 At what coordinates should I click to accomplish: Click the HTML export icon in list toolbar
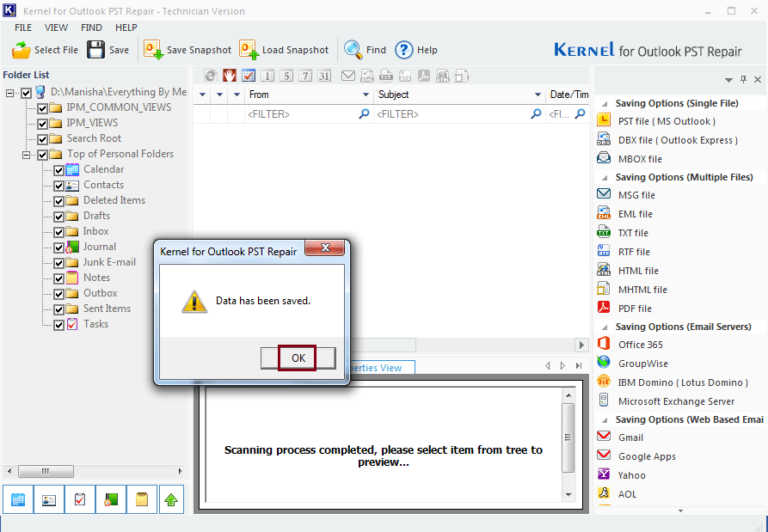(x=443, y=76)
